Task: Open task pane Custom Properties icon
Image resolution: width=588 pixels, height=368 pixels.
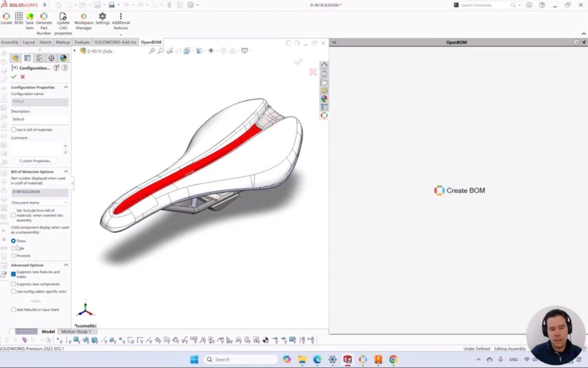Action: 324,107
